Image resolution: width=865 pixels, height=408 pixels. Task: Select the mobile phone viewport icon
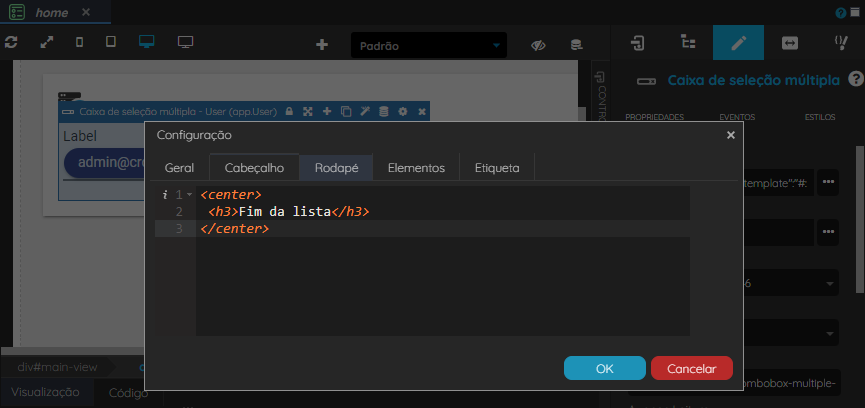(79, 42)
